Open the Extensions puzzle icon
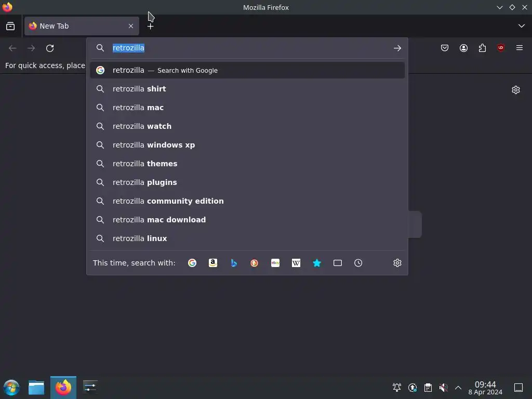 (x=482, y=48)
